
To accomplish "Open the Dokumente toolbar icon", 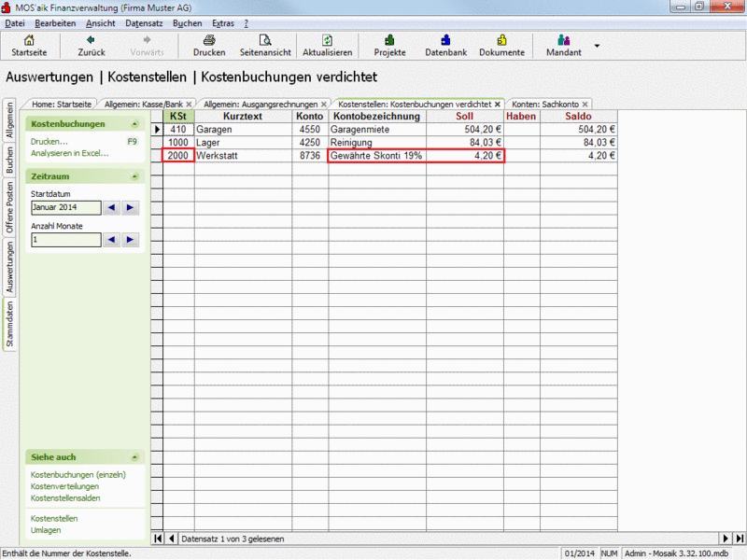I will click(x=501, y=40).
